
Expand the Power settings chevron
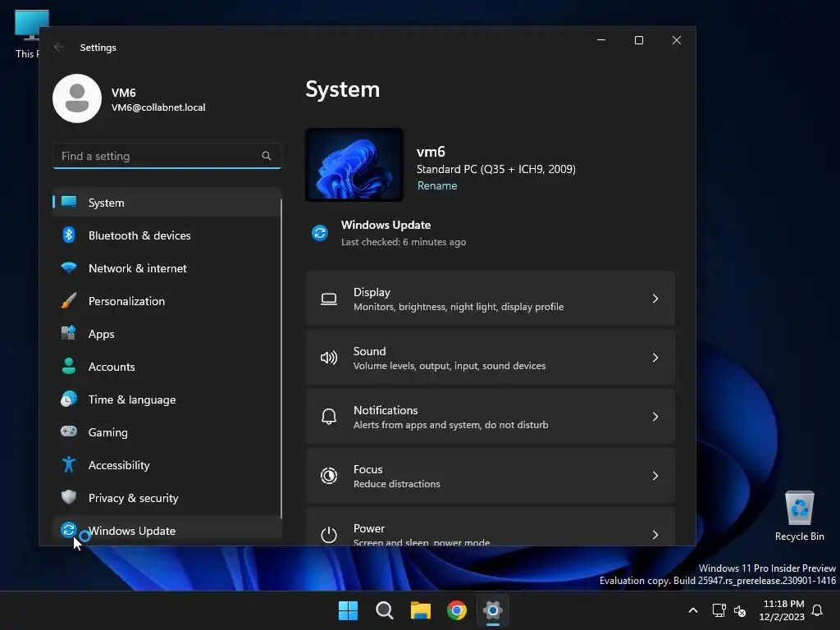655,535
